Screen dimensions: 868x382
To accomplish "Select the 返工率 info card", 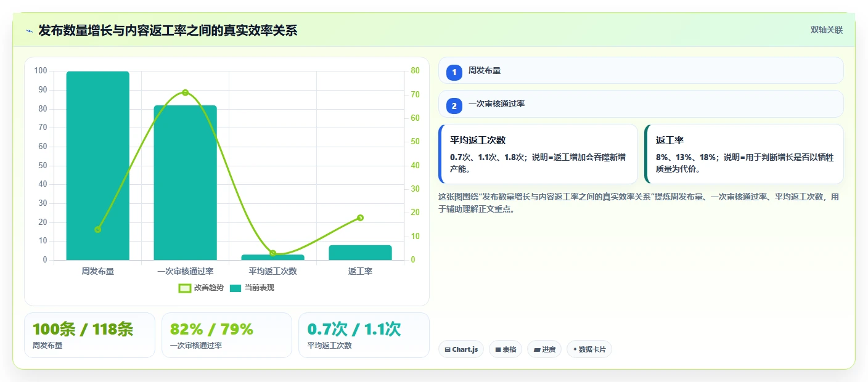I will (x=743, y=154).
